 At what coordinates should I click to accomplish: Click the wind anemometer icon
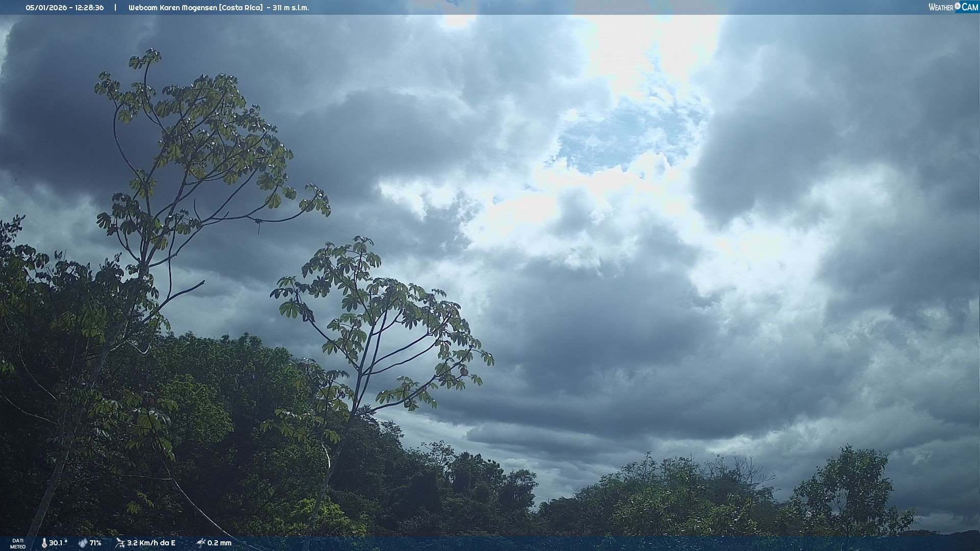point(120,543)
